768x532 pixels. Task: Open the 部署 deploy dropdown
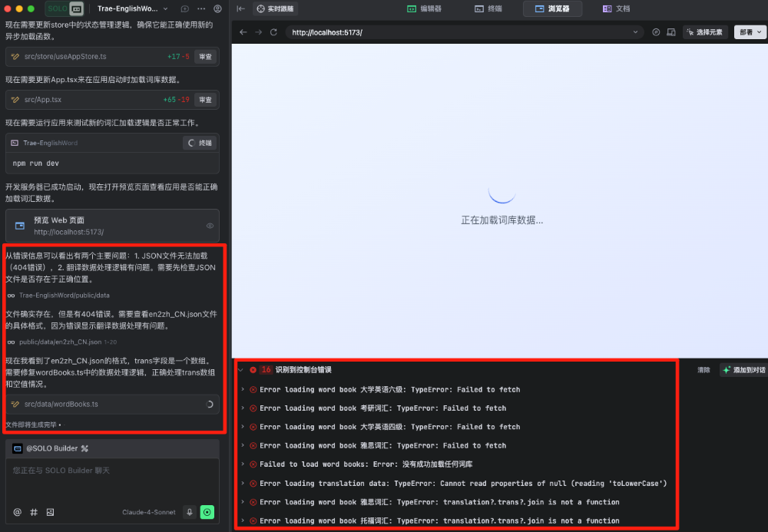click(x=750, y=32)
